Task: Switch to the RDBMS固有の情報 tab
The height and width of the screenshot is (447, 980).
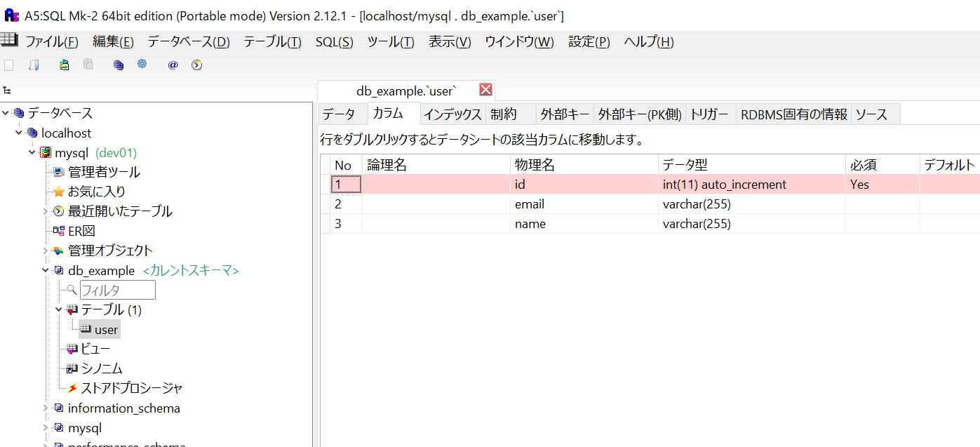Action: pos(794,114)
